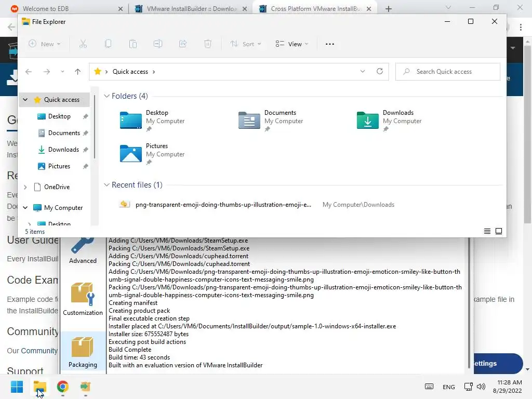Screen dimensions: 532x399
Task: Click the browser page vertical scrollbar
Action: [527, 134]
